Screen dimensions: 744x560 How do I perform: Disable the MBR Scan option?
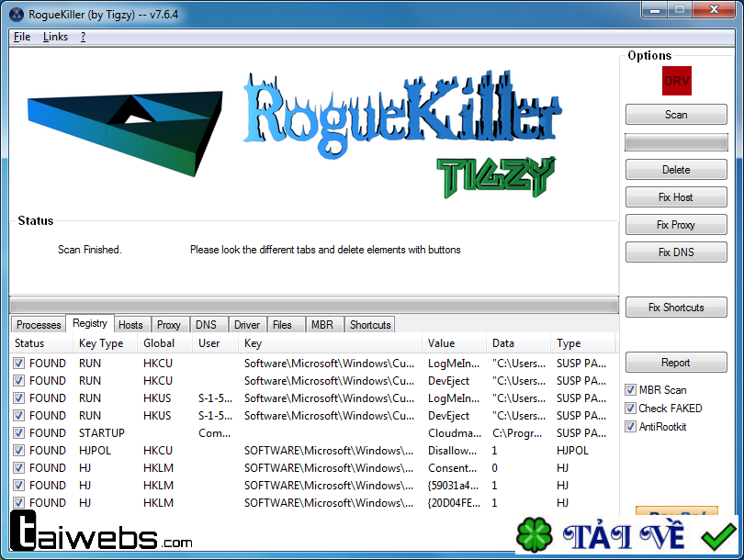[631, 389]
